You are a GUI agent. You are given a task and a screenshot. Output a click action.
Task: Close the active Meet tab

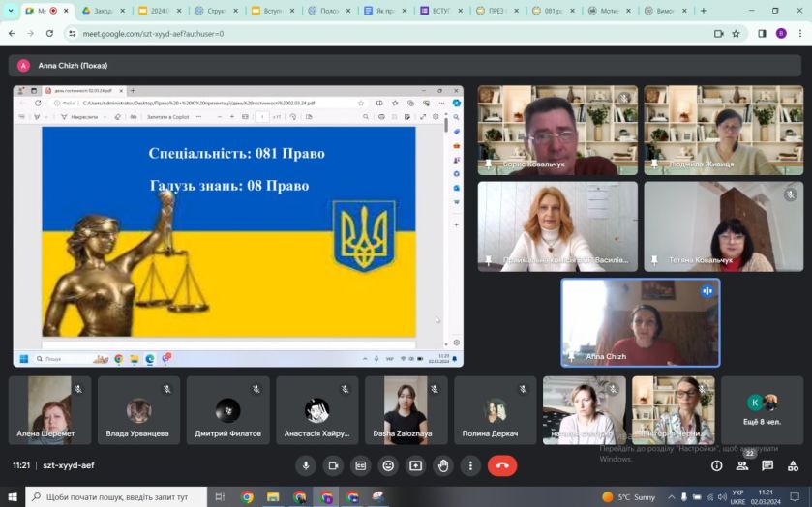pos(67,11)
